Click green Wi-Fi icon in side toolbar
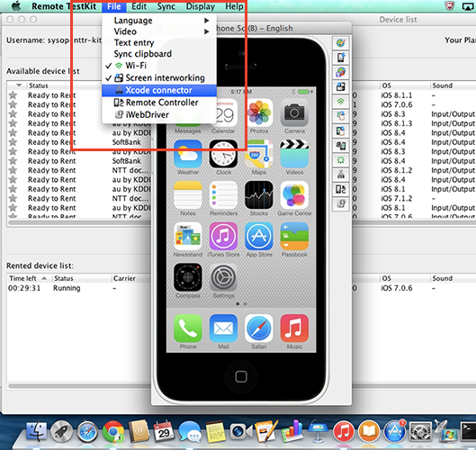The image size is (476, 450). [341, 102]
